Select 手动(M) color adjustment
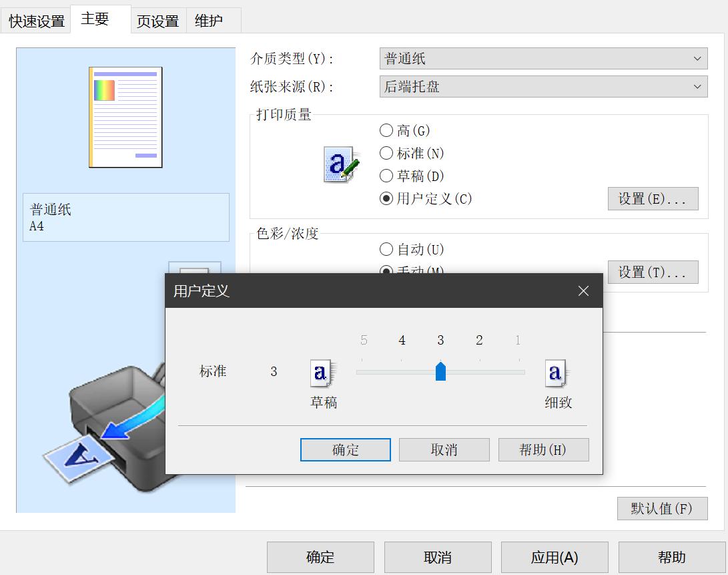The height and width of the screenshot is (575, 728). click(387, 270)
